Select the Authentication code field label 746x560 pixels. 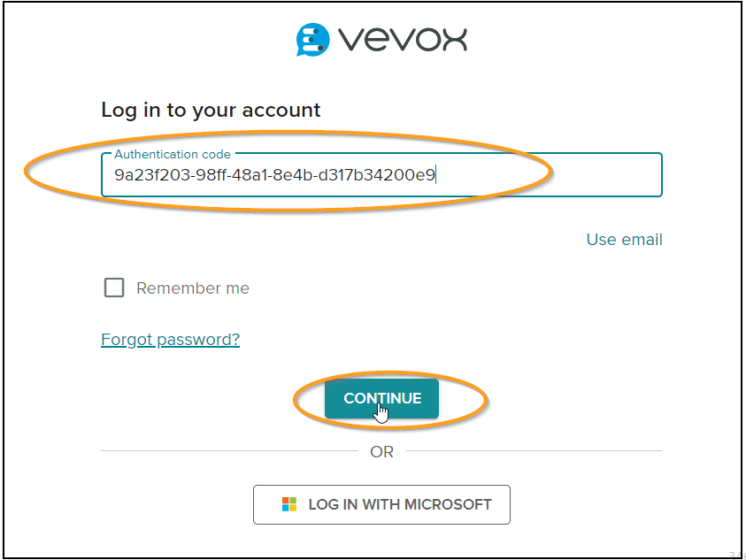pyautogui.click(x=173, y=154)
